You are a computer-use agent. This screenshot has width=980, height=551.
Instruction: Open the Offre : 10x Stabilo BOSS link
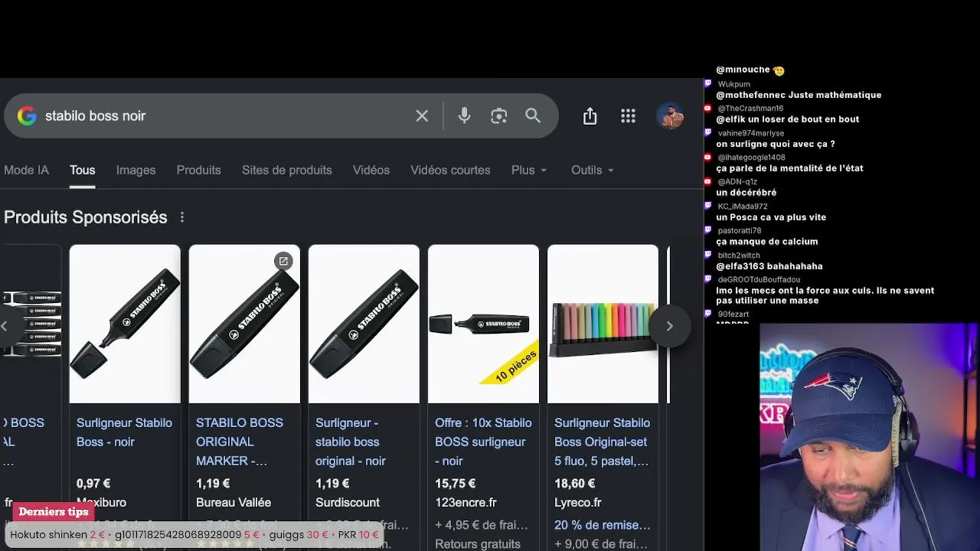click(483, 442)
